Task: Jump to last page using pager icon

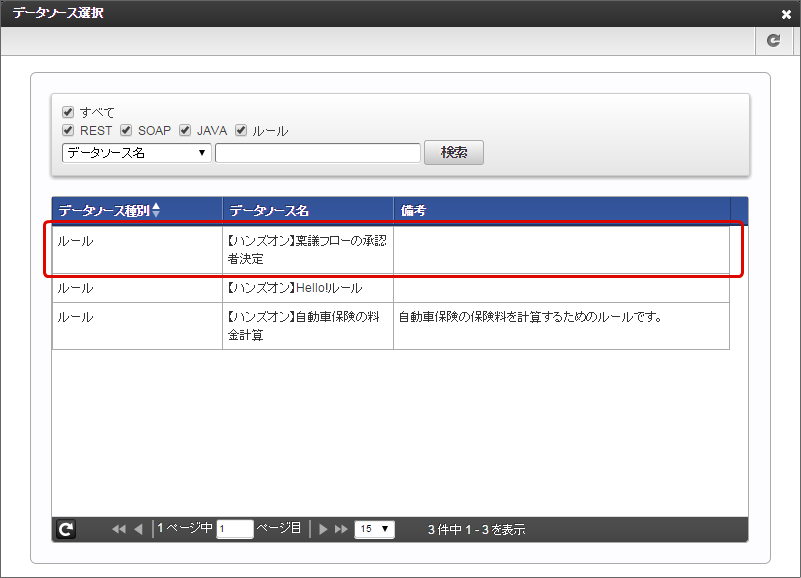Action: tap(341, 529)
